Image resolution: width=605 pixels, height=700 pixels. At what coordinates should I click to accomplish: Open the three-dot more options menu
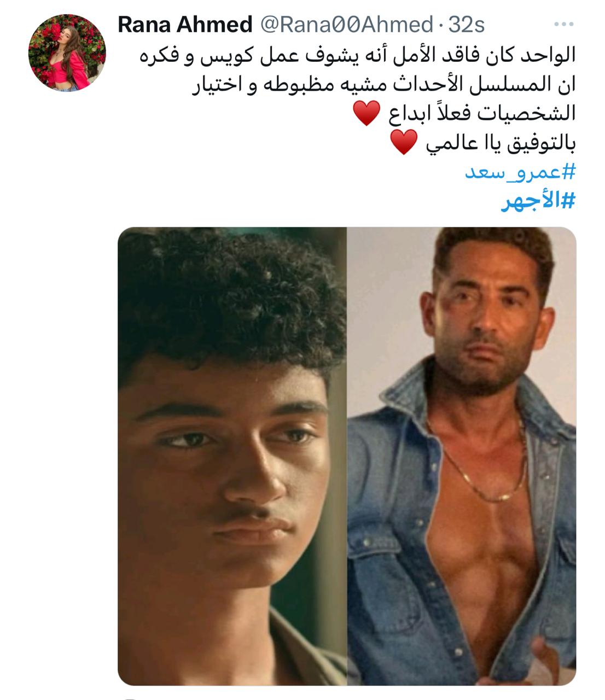click(x=564, y=25)
